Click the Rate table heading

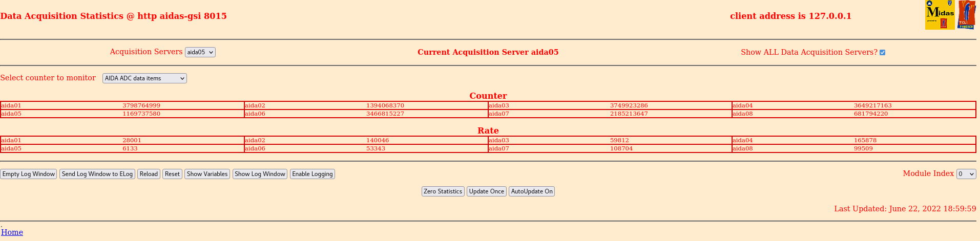(488, 130)
